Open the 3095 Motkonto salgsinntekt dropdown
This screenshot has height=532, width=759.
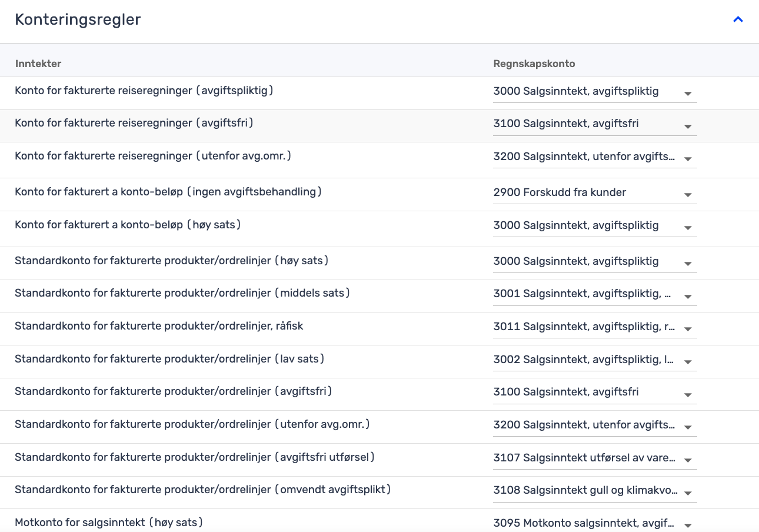click(594, 523)
